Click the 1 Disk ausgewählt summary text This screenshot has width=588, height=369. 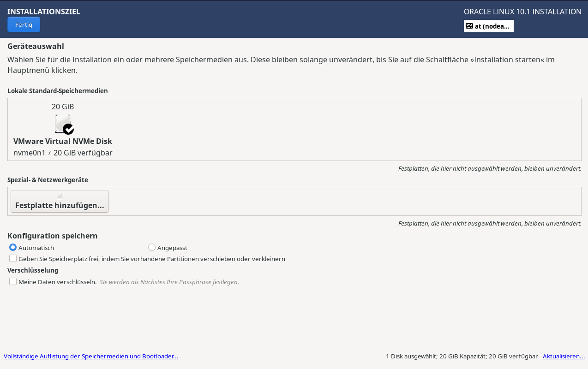[461, 356]
